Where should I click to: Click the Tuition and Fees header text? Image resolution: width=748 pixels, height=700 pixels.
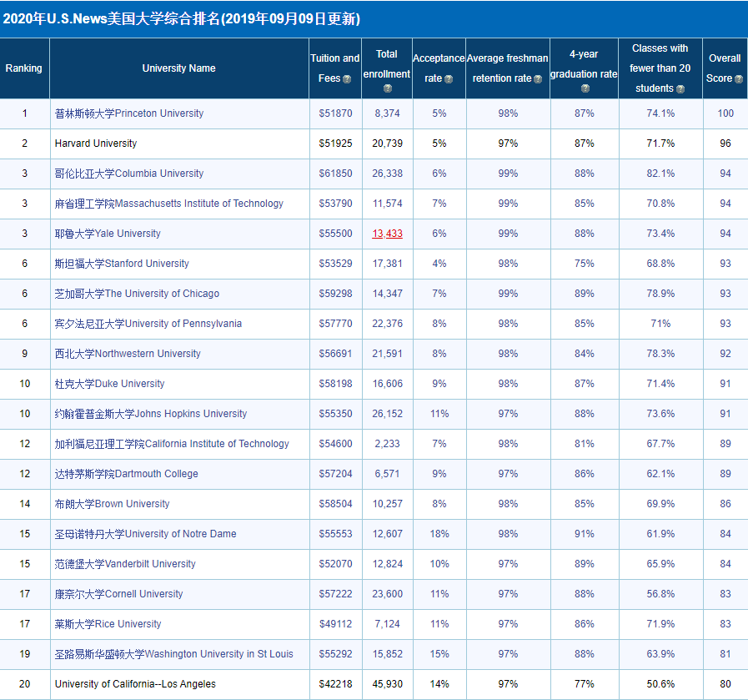[335, 68]
